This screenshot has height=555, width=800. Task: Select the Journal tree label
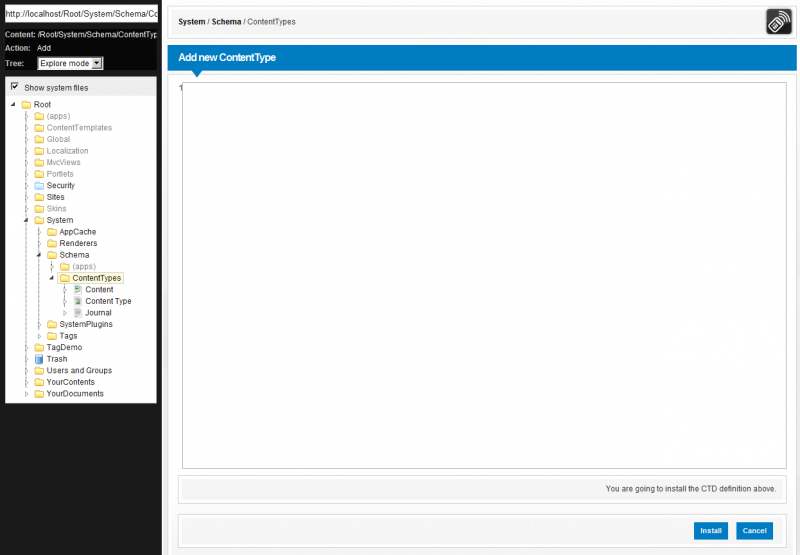click(98, 313)
